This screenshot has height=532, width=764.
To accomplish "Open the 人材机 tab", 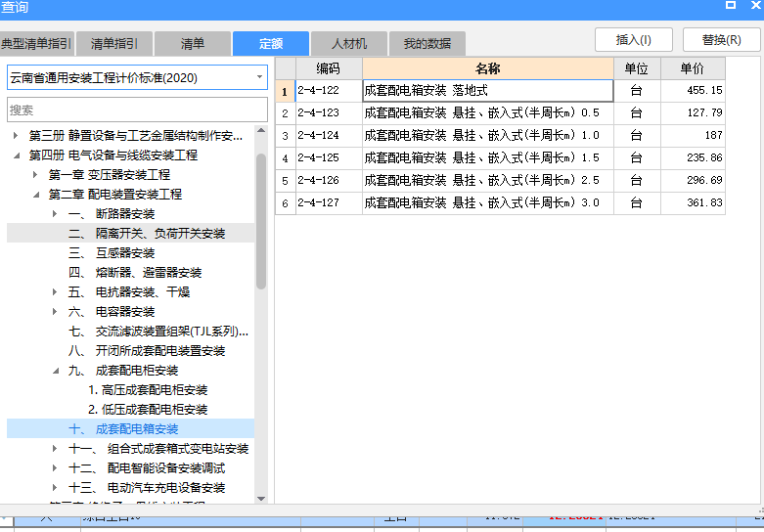I will point(349,44).
